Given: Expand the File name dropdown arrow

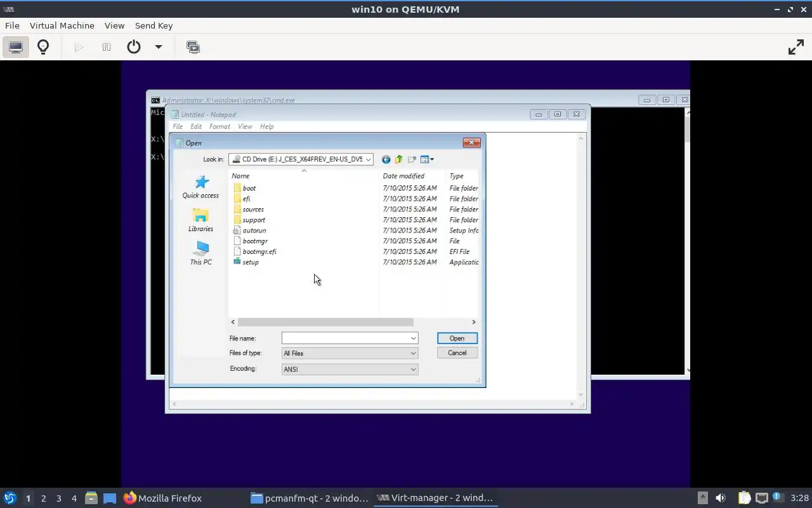Looking at the screenshot, I should coord(414,338).
